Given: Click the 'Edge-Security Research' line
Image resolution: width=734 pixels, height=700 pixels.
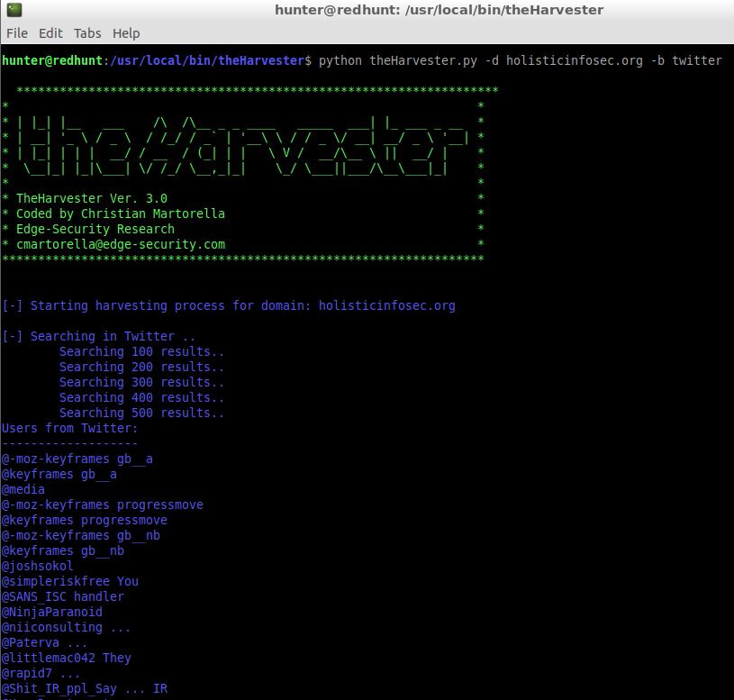Looking at the screenshot, I should pyautogui.click(x=95, y=229).
